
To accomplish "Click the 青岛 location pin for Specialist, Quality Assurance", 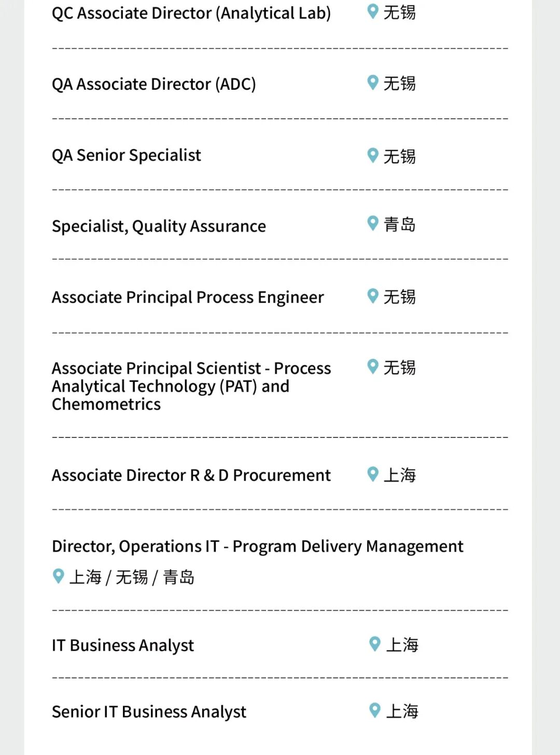I will point(373,223).
